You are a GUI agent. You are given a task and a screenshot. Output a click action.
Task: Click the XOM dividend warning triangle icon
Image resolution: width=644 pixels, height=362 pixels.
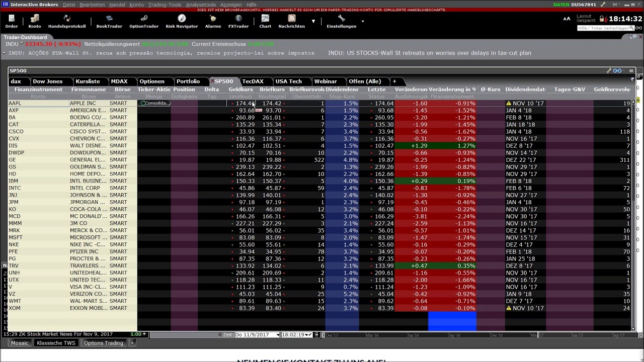tap(509, 308)
